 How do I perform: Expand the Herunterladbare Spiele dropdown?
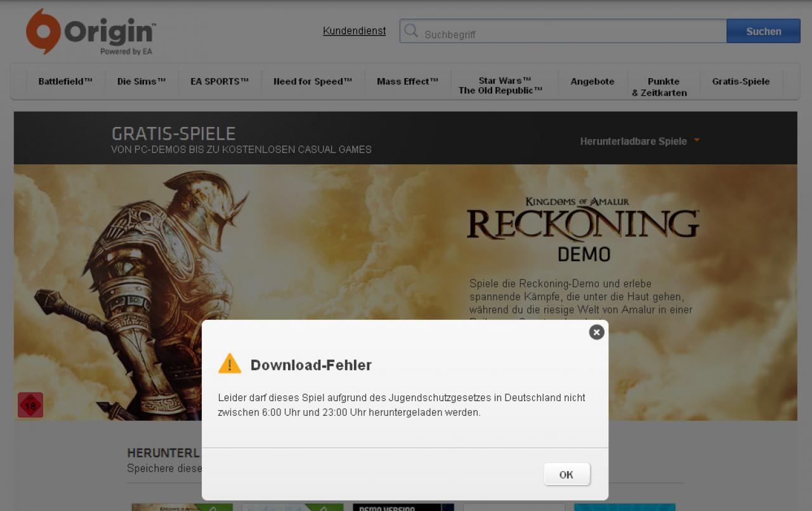(639, 141)
